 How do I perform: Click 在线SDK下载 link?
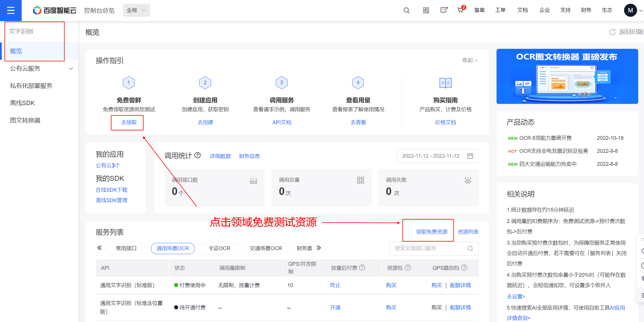click(x=112, y=190)
